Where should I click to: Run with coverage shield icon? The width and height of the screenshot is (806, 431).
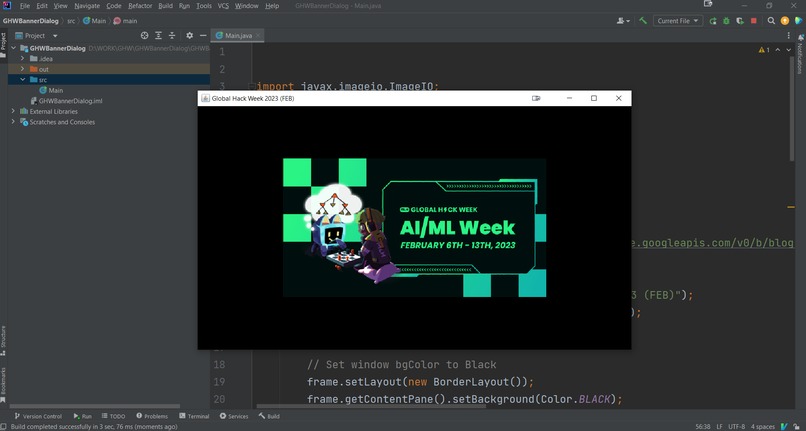(740, 21)
